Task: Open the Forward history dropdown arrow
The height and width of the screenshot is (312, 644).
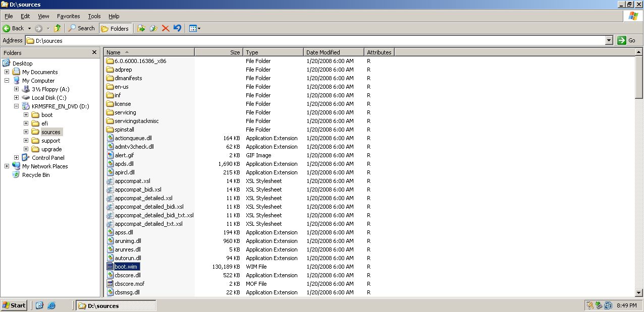Action: pos(48,28)
